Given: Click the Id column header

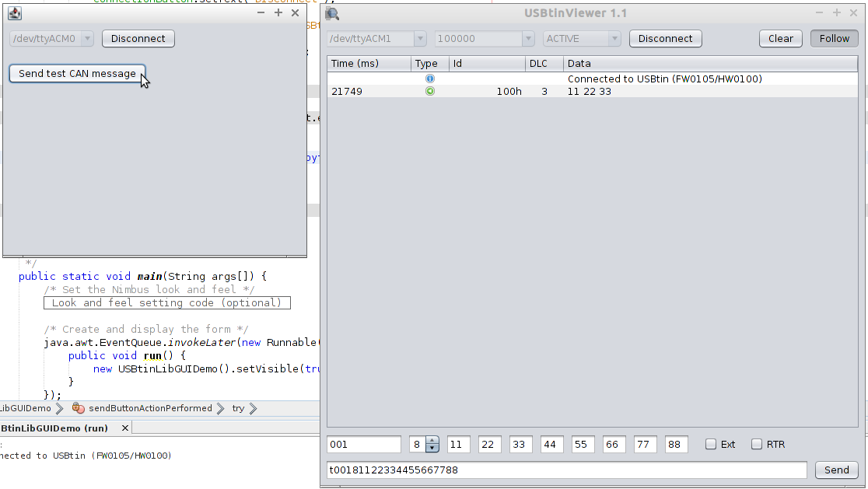Looking at the screenshot, I should [x=487, y=64].
